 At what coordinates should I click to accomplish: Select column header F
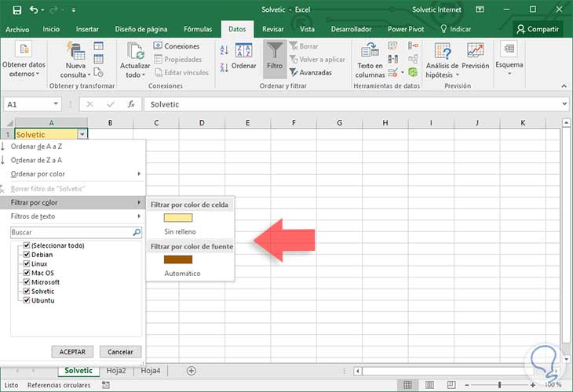[294, 123]
